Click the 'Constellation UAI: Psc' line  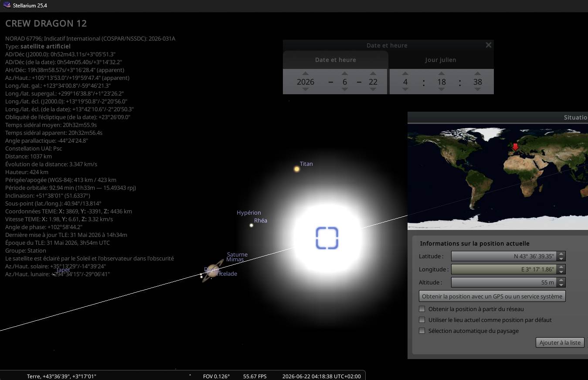[x=34, y=148]
